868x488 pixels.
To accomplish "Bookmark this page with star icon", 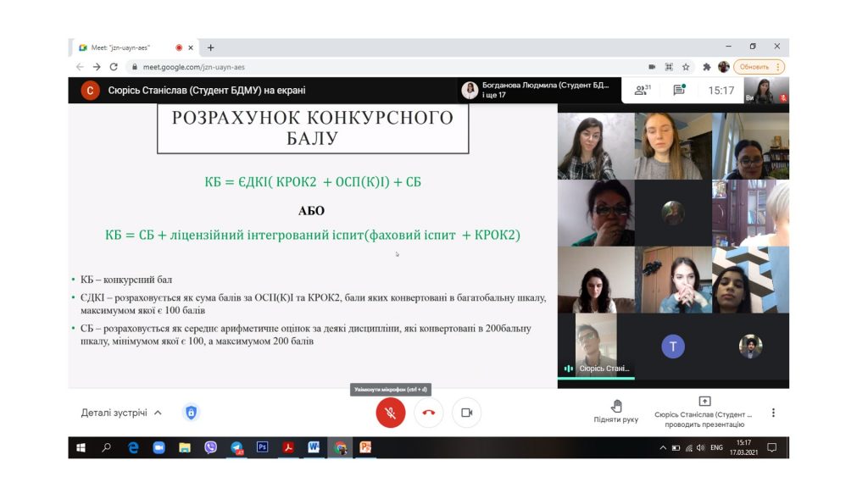I will pos(686,67).
